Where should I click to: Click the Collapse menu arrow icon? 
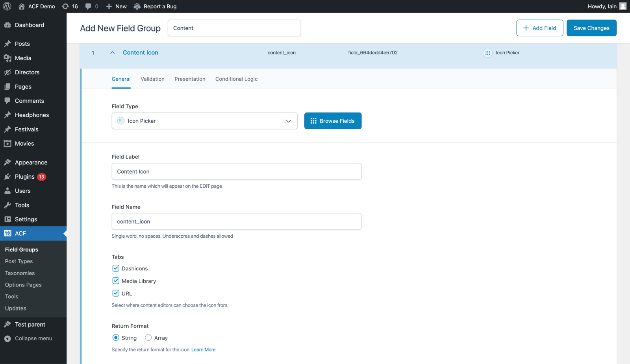click(x=7, y=338)
